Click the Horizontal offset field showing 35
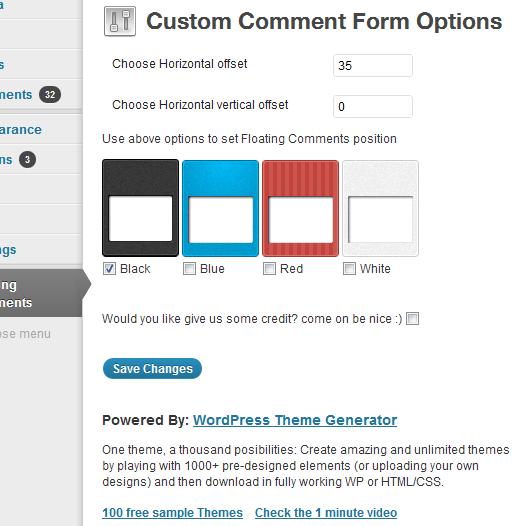Image resolution: width=530 pixels, height=526 pixels. pyautogui.click(x=373, y=65)
